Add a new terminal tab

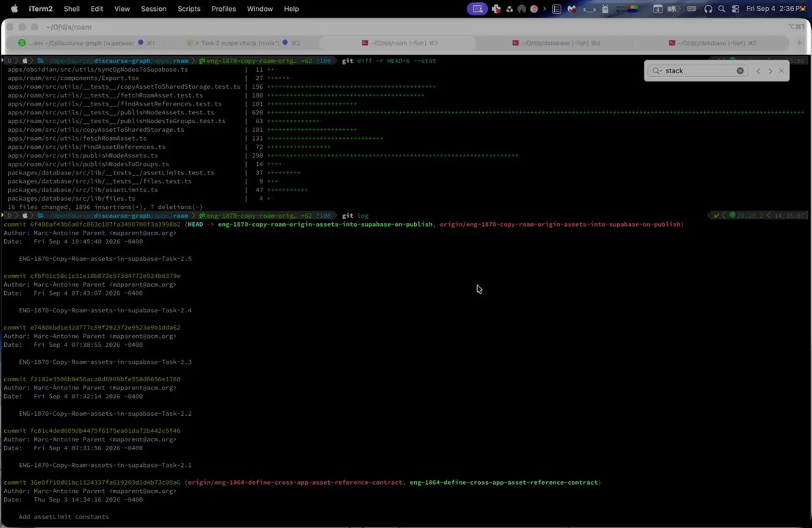click(799, 43)
